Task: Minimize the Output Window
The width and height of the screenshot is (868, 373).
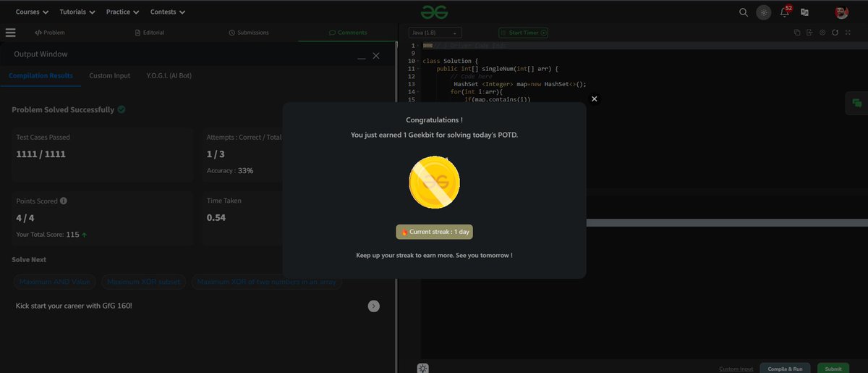Action: coord(362,56)
